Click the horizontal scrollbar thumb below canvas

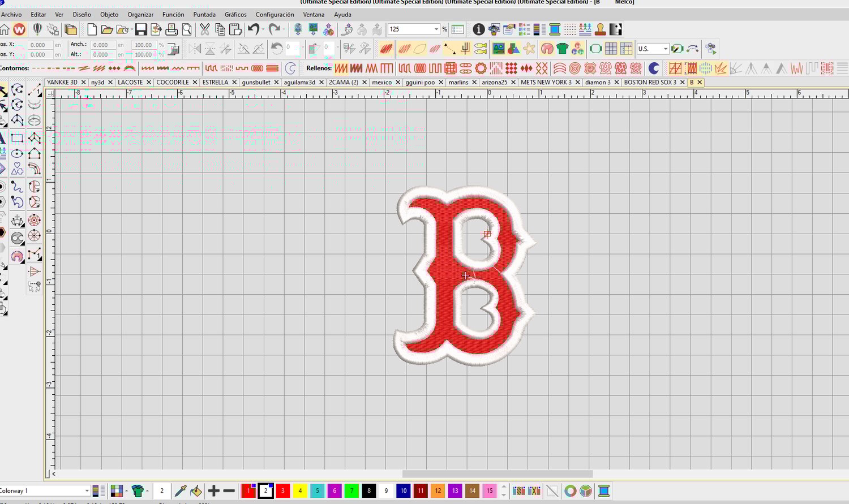tap(498, 474)
